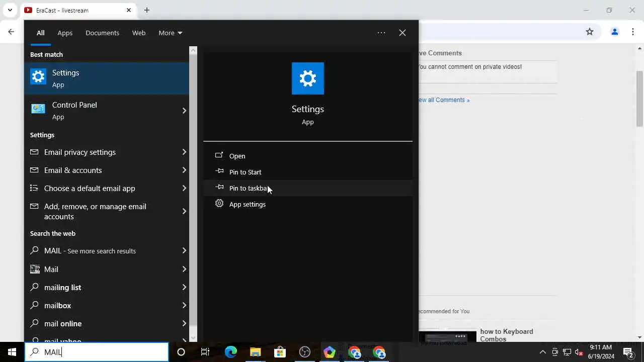Open File Explorer from the taskbar
The width and height of the screenshot is (644, 362).
(255, 352)
